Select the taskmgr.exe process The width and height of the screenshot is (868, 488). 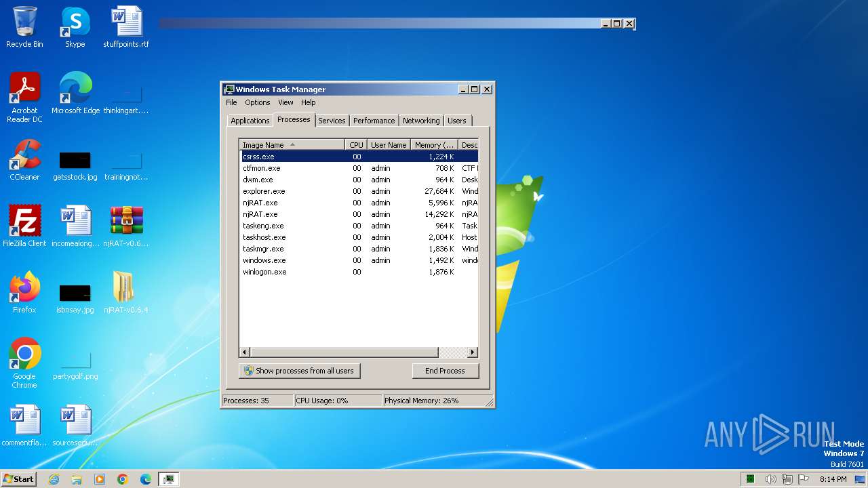(x=359, y=249)
